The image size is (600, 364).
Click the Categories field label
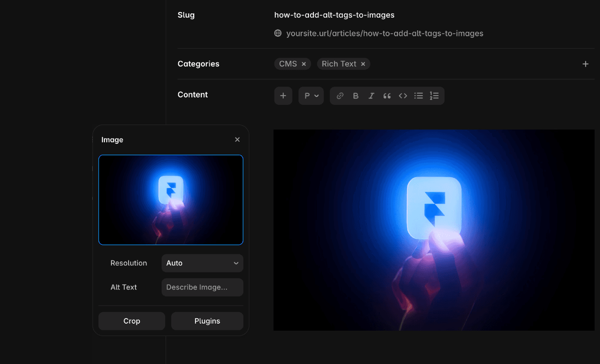pos(198,64)
